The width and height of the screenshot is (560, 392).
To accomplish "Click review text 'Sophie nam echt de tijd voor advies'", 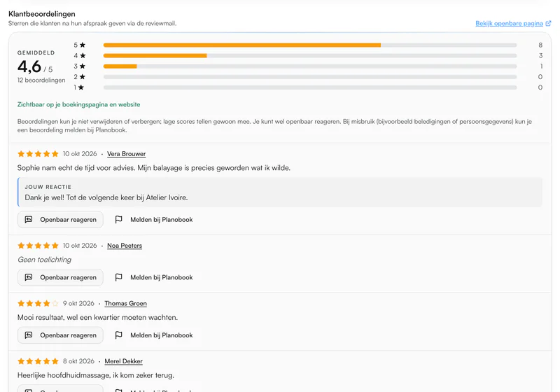I will pyautogui.click(x=76, y=168).
